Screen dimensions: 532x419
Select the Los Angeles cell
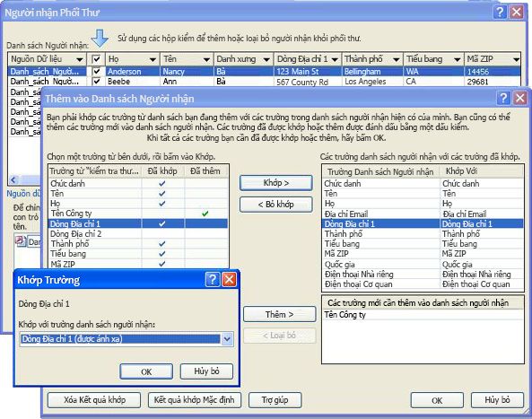[372, 82]
